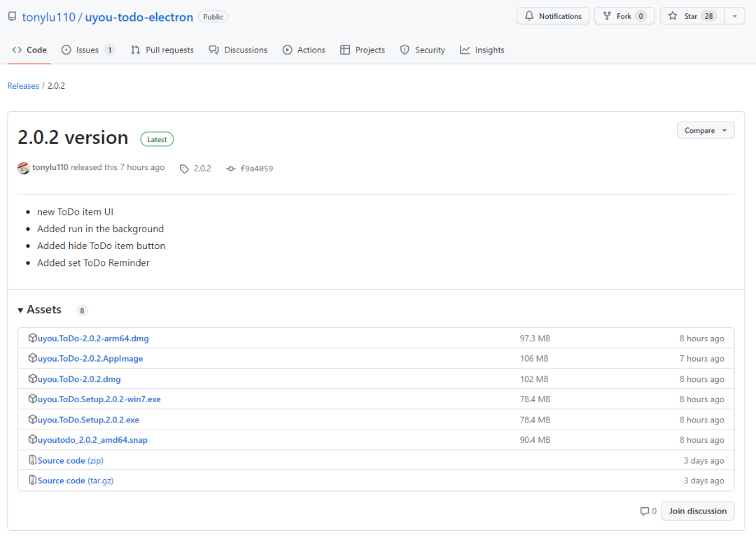Viewport: 756px width, 540px height.
Task: Click the Join discussion button
Action: pos(698,511)
